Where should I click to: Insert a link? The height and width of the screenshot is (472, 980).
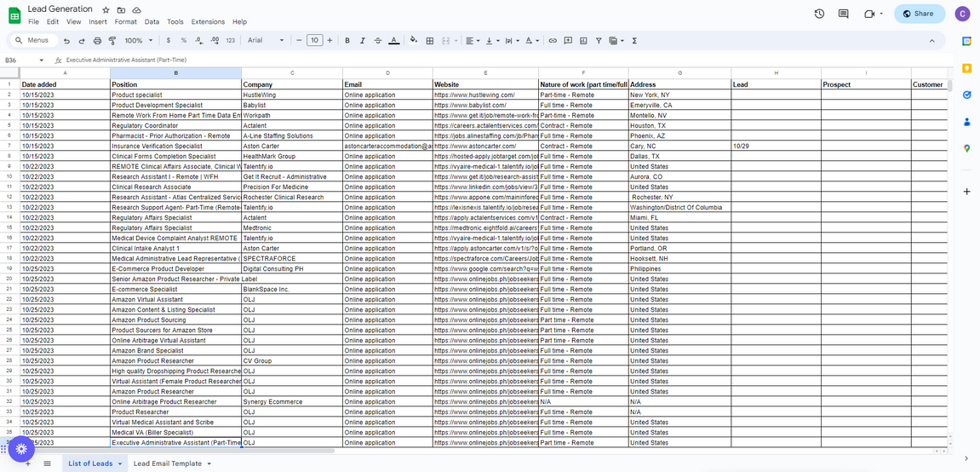point(553,41)
